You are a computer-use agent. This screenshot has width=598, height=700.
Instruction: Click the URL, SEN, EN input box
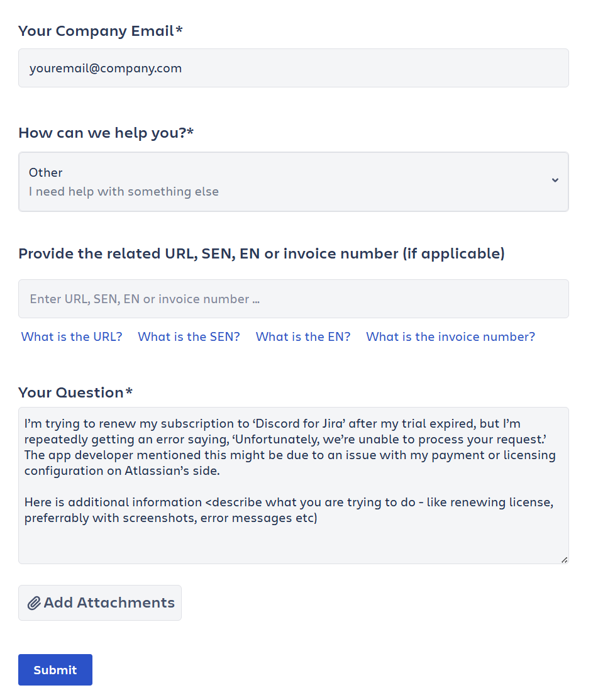click(x=293, y=298)
